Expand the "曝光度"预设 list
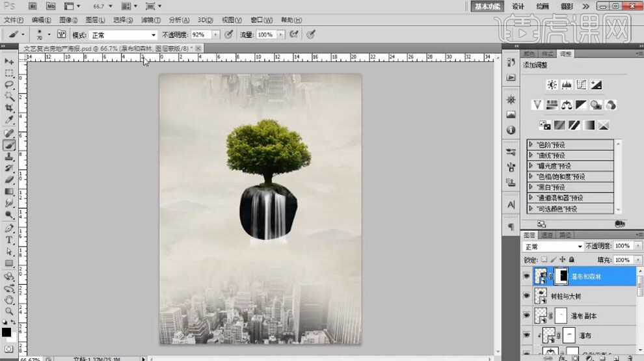The height and width of the screenshot is (361, 644). click(x=531, y=166)
